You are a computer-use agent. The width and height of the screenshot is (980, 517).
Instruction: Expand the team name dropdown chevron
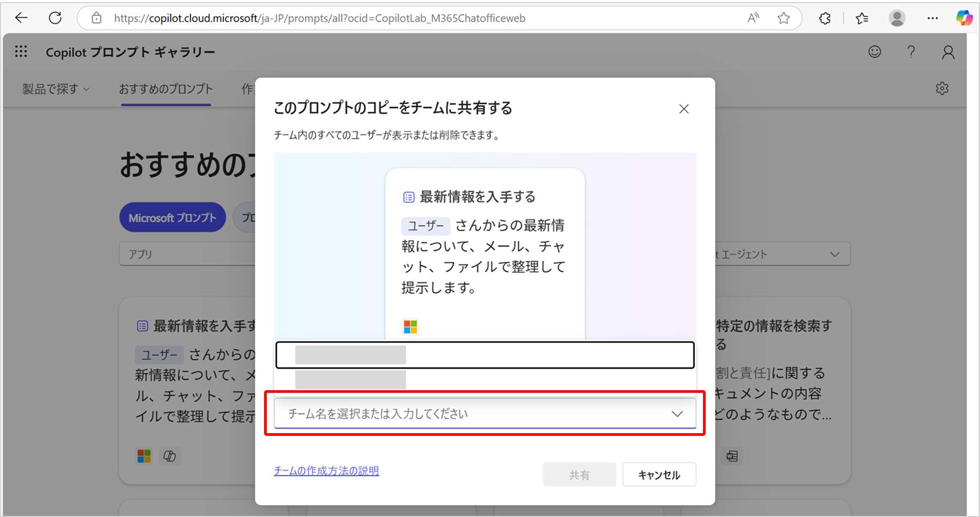[x=677, y=414]
